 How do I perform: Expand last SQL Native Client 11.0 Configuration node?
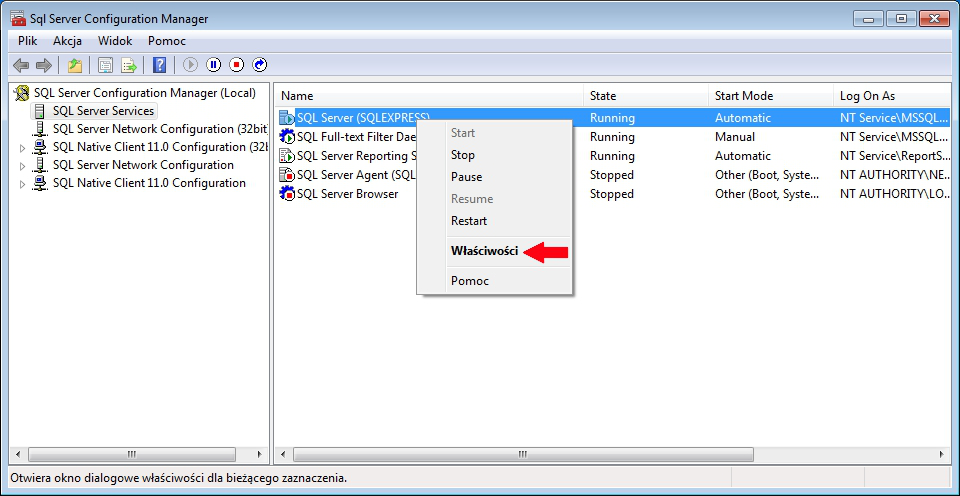point(23,184)
